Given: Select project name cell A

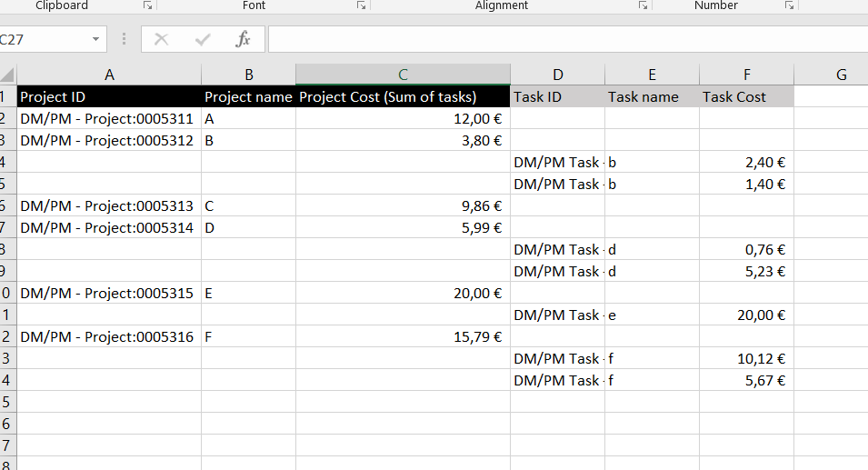Looking at the screenshot, I should click(x=248, y=118).
